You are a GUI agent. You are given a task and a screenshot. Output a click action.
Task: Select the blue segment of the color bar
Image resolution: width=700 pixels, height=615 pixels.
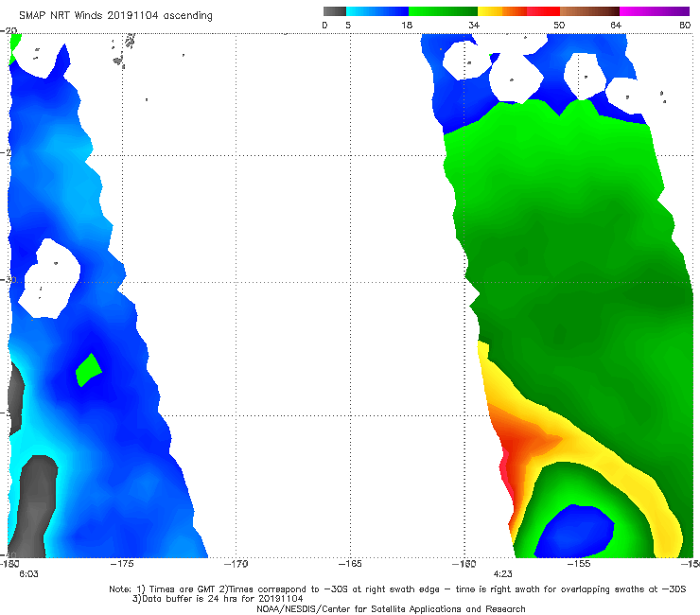(x=377, y=11)
